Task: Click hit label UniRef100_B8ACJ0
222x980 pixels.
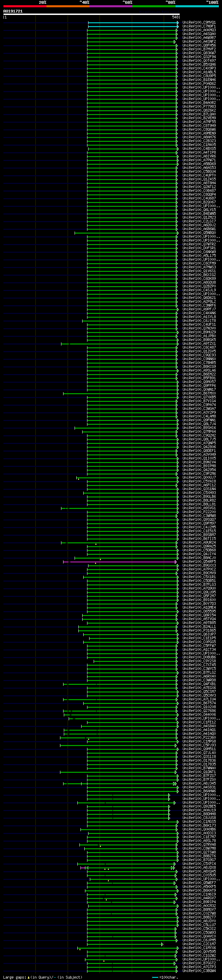Action: tap(199, 558)
